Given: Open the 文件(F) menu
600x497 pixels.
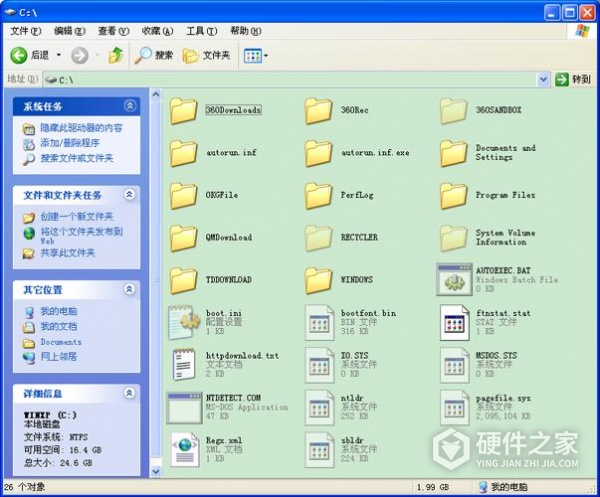Looking at the screenshot, I should pos(26,31).
